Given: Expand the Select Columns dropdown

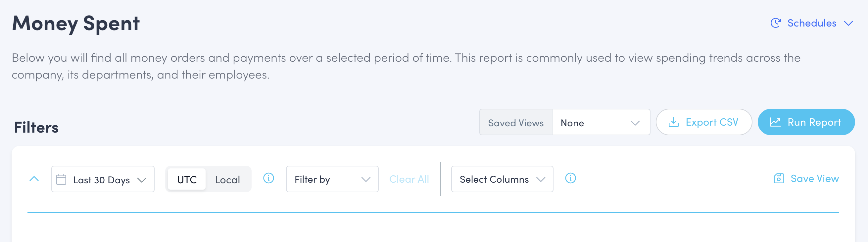Looking at the screenshot, I should [x=502, y=180].
